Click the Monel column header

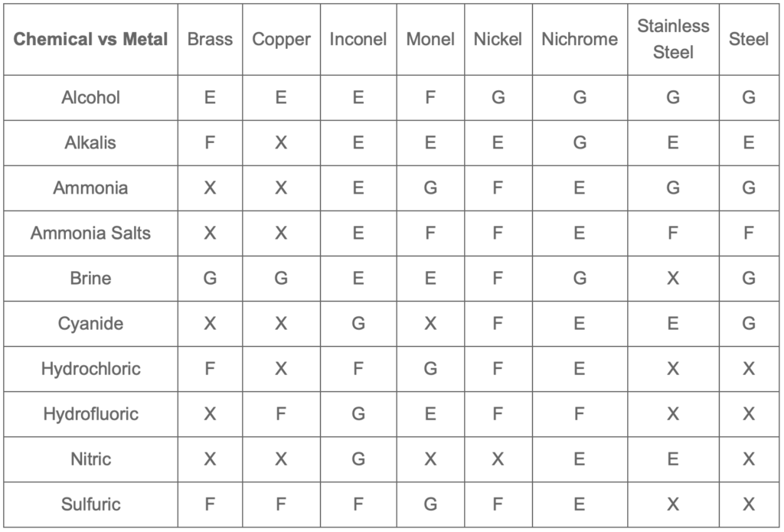[x=430, y=40]
